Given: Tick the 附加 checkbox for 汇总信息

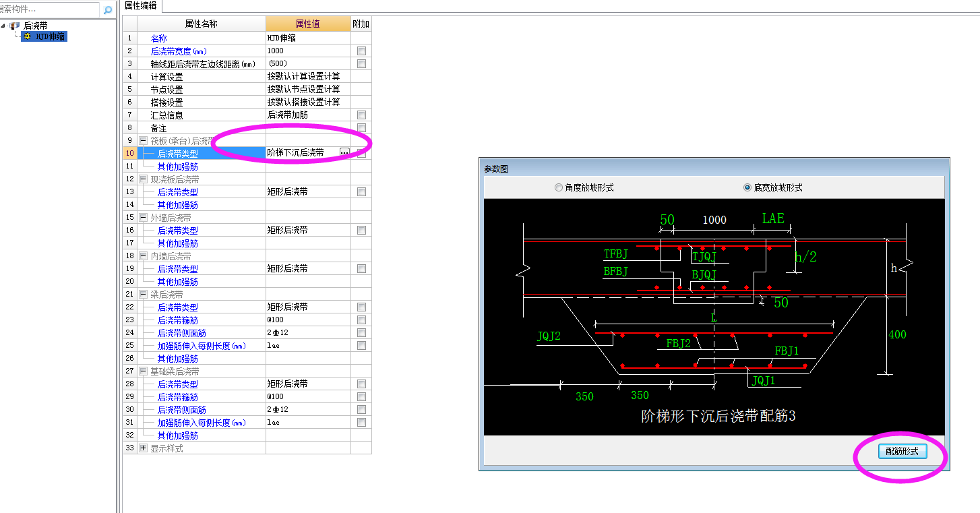Looking at the screenshot, I should [362, 115].
